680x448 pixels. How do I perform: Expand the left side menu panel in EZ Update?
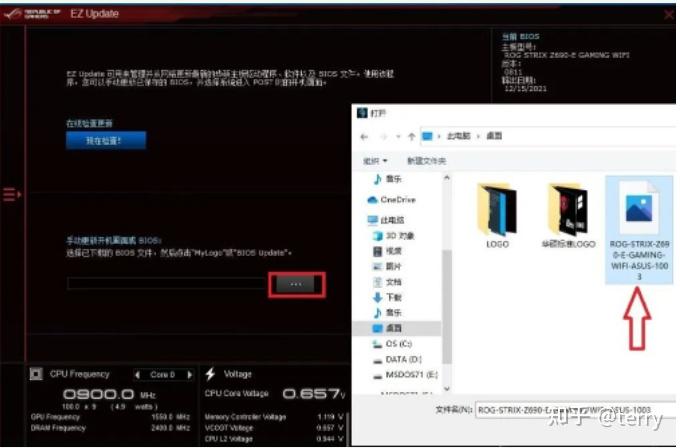click(12, 194)
